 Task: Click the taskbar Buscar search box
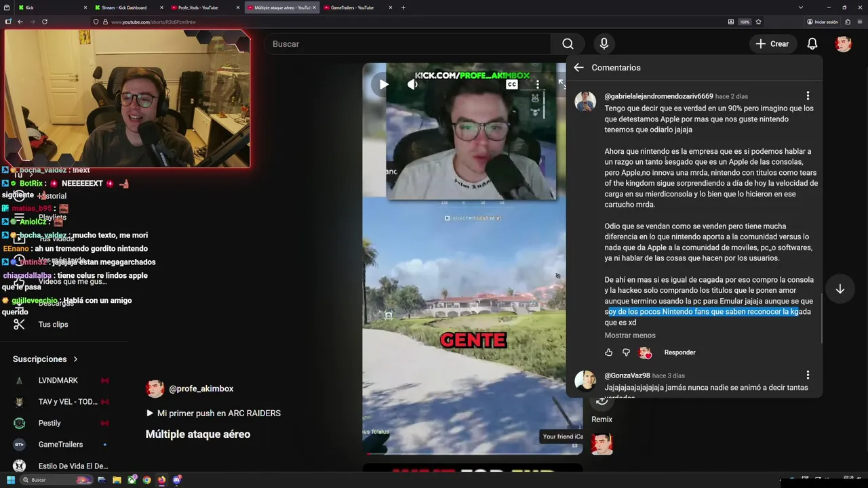click(58, 480)
